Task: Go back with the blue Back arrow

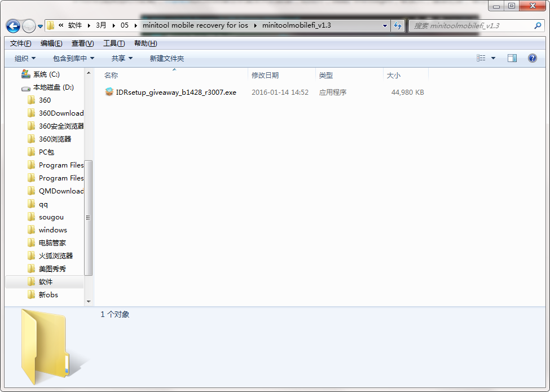Action: (13, 25)
